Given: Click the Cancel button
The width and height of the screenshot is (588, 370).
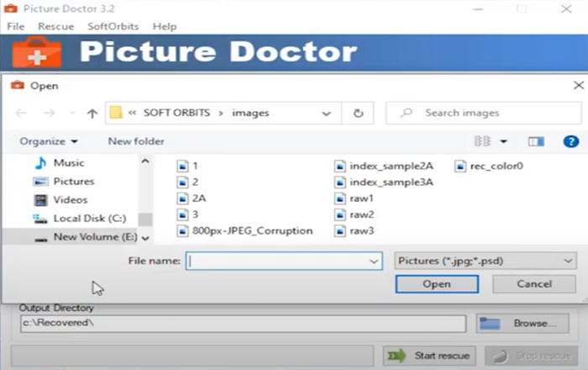Looking at the screenshot, I should coord(534,284).
